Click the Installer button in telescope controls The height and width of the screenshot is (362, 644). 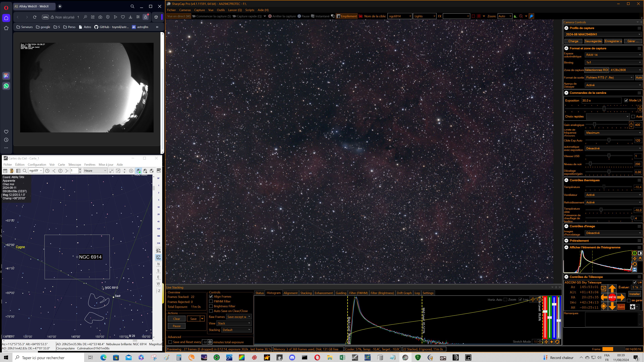(634, 294)
